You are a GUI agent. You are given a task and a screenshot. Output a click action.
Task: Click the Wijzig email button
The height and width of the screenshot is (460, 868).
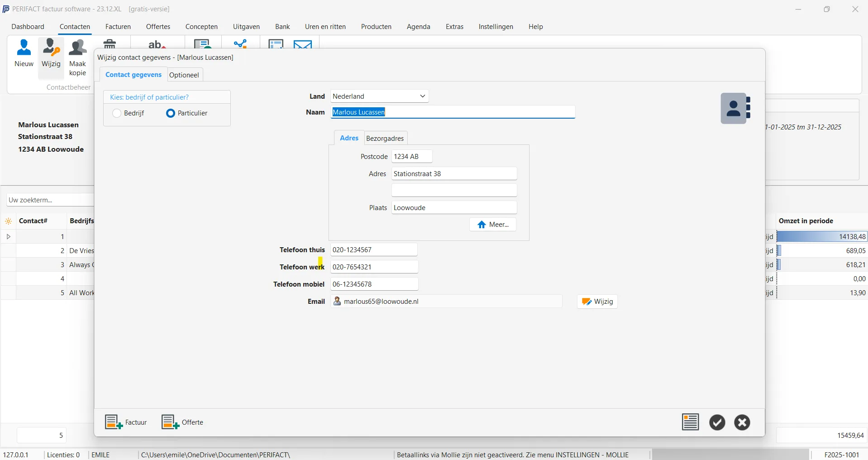(597, 302)
